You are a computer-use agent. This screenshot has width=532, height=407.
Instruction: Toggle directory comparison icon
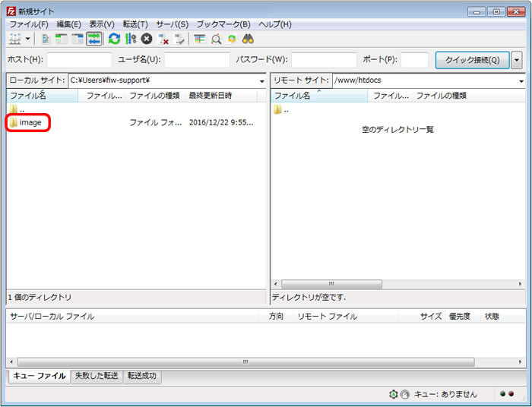[x=216, y=39]
